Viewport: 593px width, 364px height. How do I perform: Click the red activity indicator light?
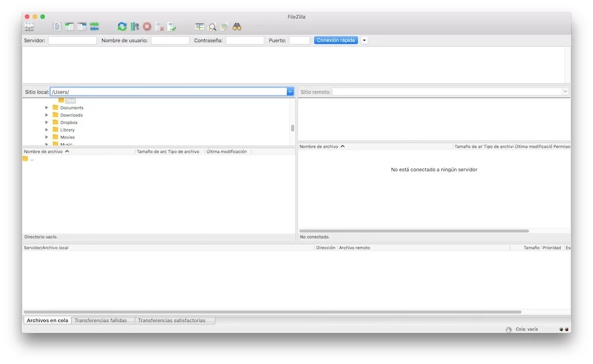[566, 330]
